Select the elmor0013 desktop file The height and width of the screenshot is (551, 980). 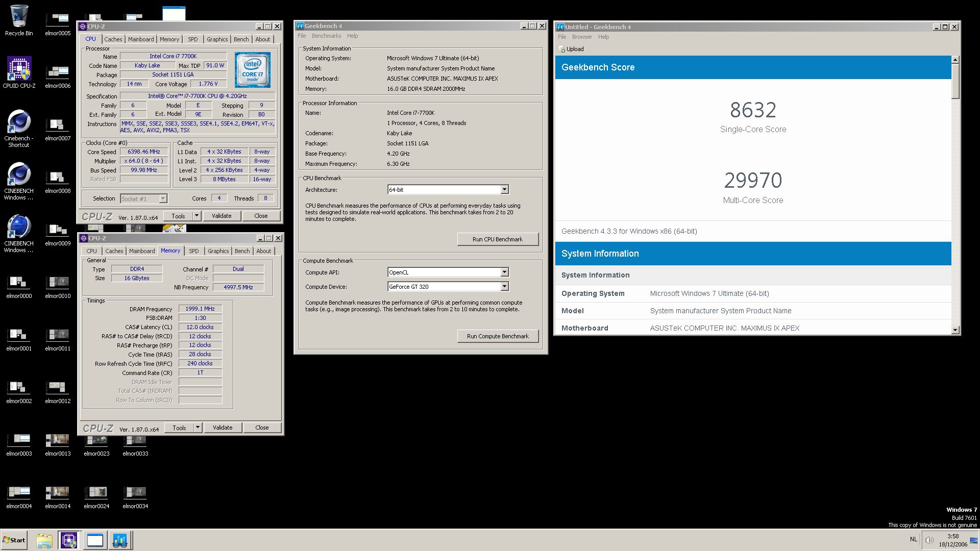pos(58,444)
